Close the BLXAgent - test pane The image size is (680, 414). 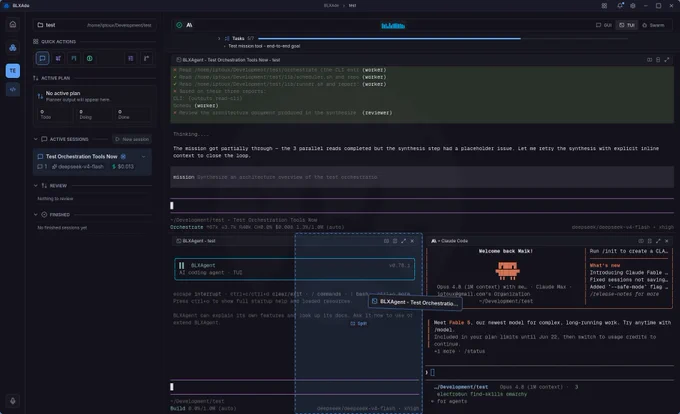(x=412, y=241)
